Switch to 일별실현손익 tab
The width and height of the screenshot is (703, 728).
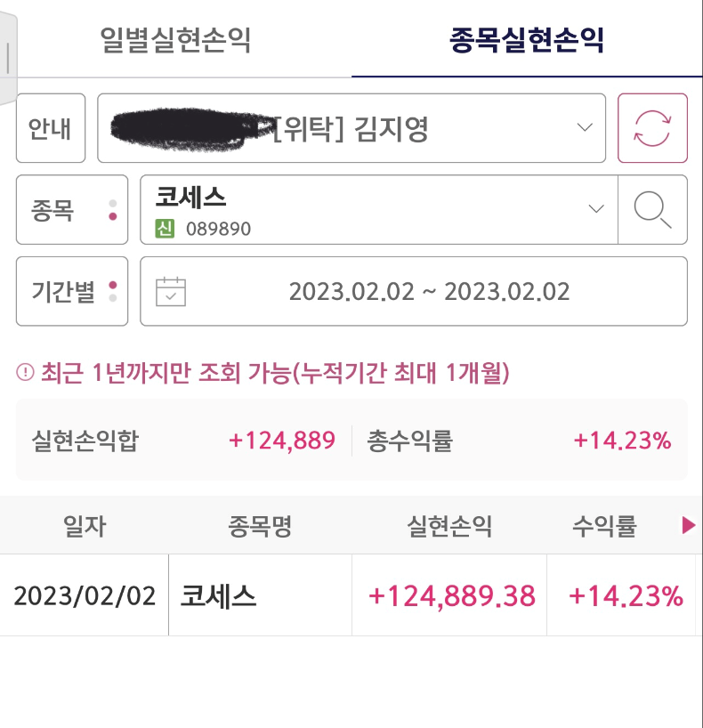tap(175, 40)
